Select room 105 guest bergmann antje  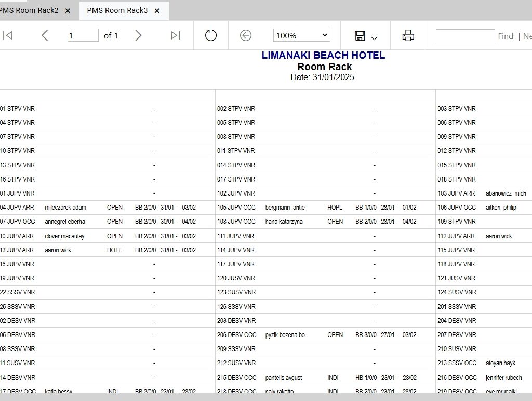tap(285, 208)
